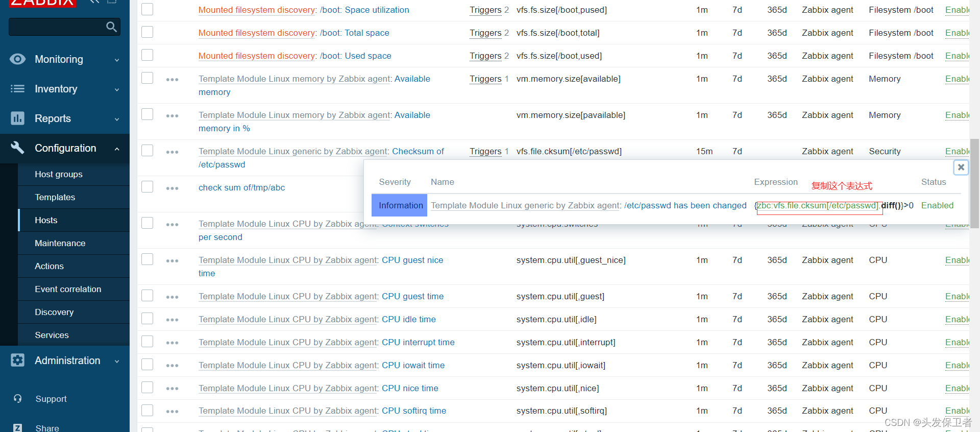Open Hosts in Configuration submenu
The image size is (980, 432).
point(46,220)
